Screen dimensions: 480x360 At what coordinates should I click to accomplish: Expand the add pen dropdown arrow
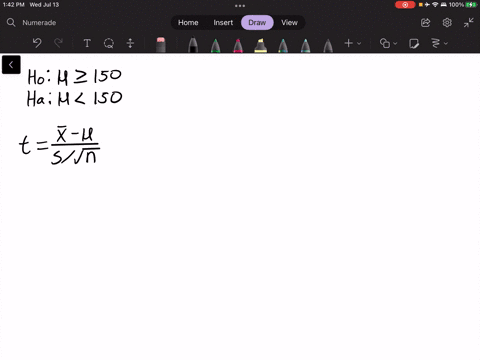tap(359, 43)
